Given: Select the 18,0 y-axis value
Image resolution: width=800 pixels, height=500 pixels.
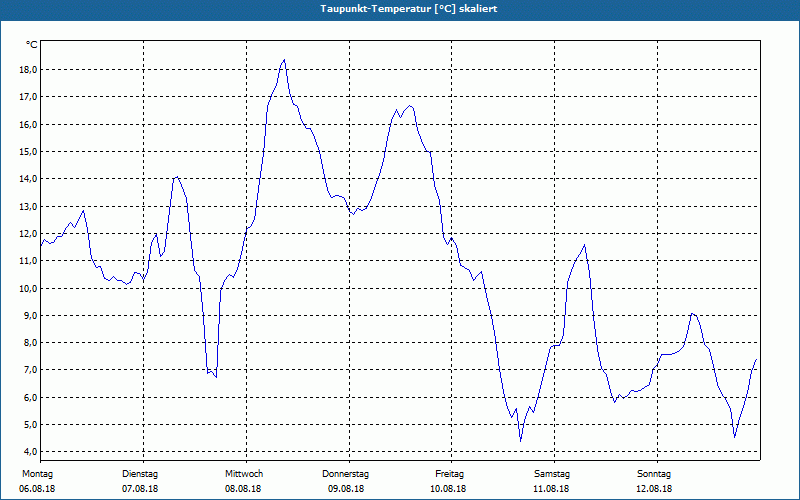Looking at the screenshot, I should (28, 69).
